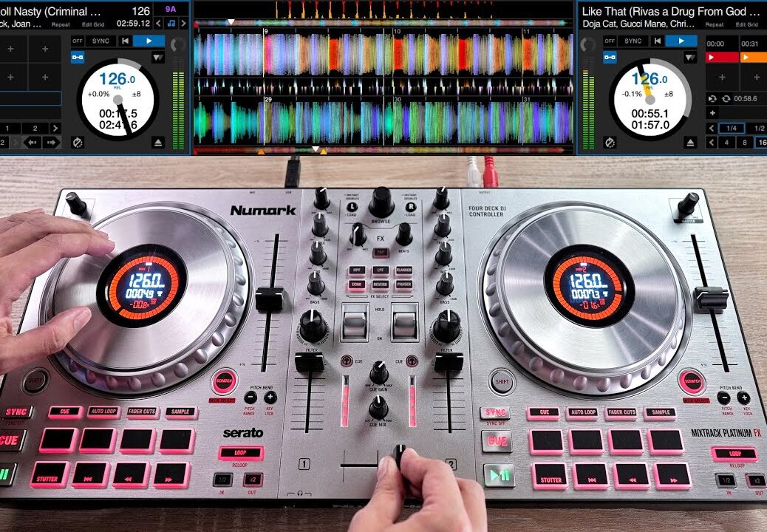Screen dimensions: 767x532
Task: Click the L load button on controller
Action: 352,208
